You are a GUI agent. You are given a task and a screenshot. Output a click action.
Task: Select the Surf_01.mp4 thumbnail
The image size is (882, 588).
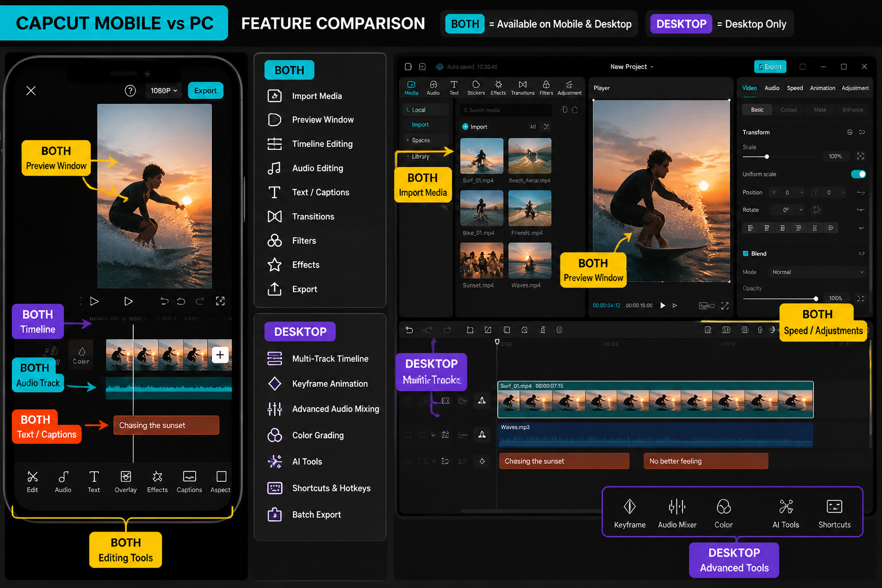click(x=482, y=156)
